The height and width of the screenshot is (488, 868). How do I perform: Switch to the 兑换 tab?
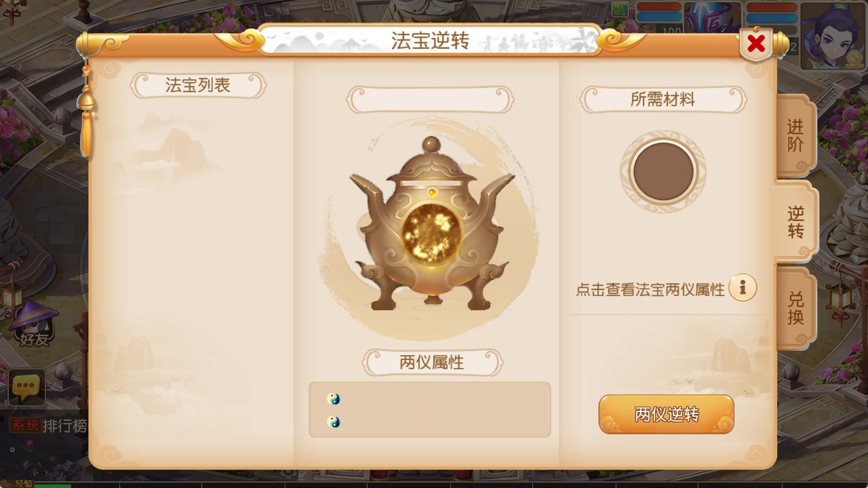(x=795, y=308)
